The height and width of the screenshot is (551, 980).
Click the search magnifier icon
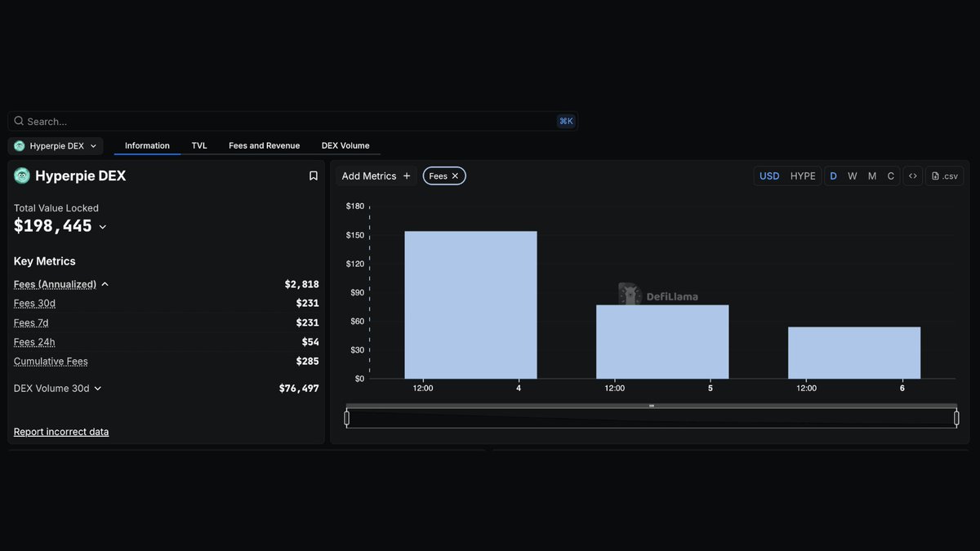19,121
